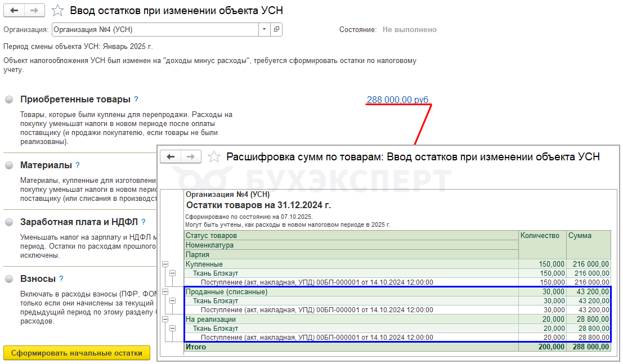The image size is (623, 364).
Task: Click Итого quantity 200,000
Action: point(551,347)
